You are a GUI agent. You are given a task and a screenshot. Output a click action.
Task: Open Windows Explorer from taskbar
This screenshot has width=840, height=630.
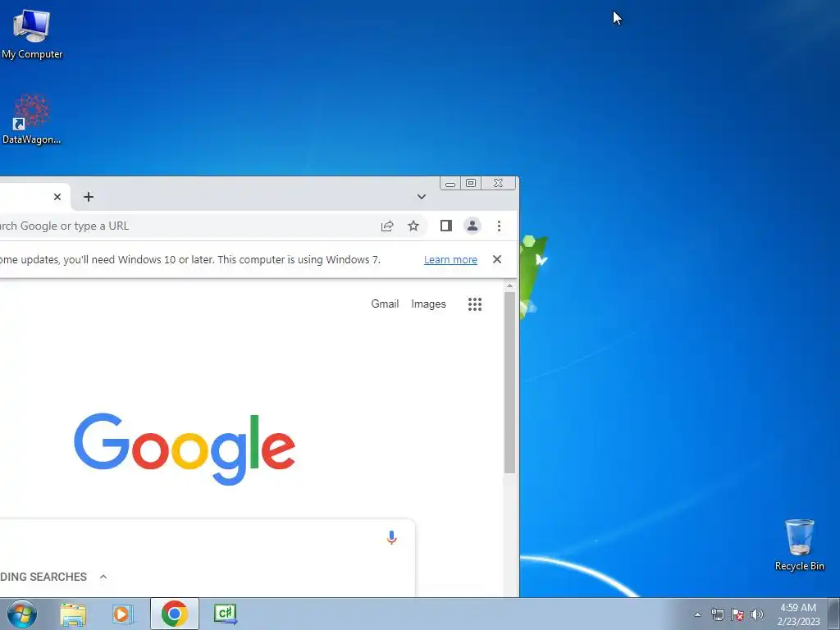click(73, 614)
